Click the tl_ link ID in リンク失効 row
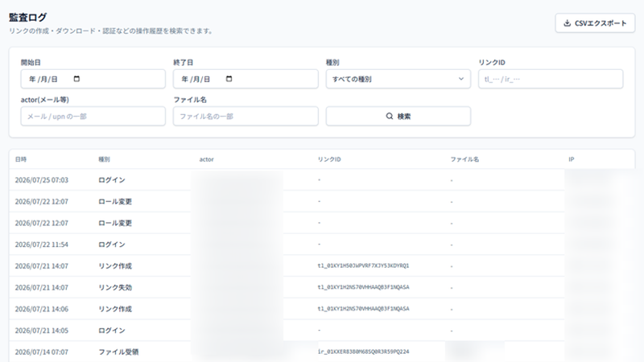 pos(363,287)
